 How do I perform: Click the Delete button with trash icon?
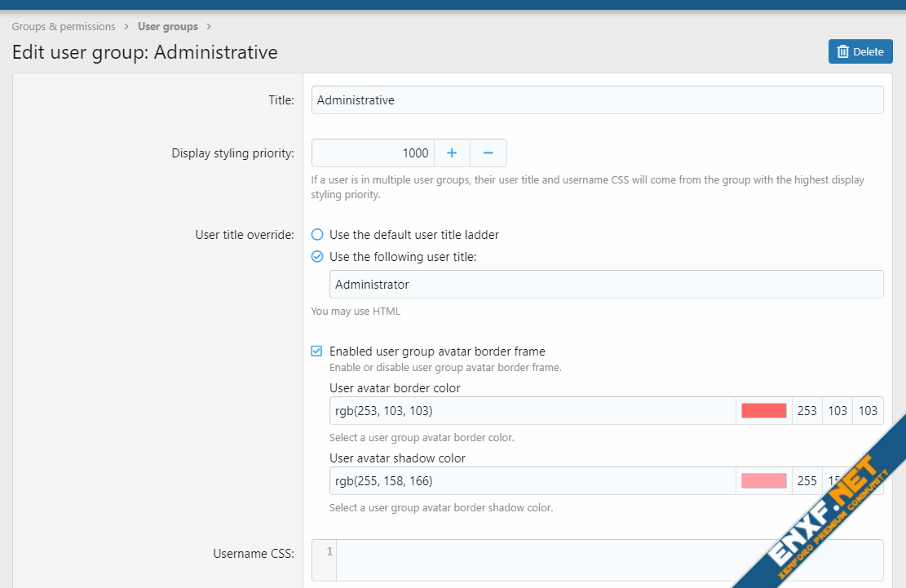[x=860, y=51]
